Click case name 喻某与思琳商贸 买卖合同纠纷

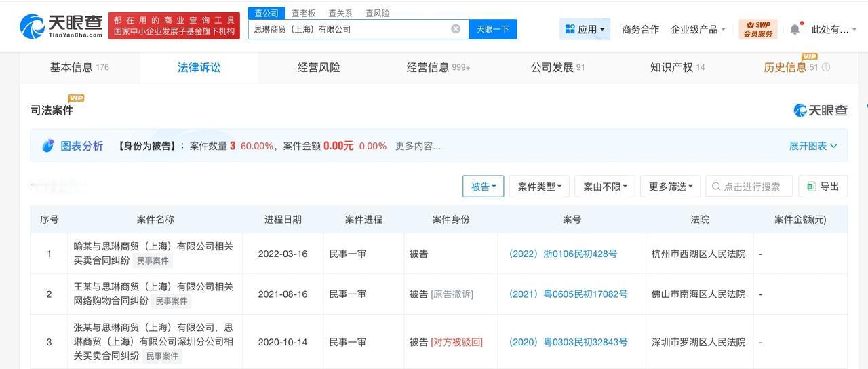tap(153, 253)
